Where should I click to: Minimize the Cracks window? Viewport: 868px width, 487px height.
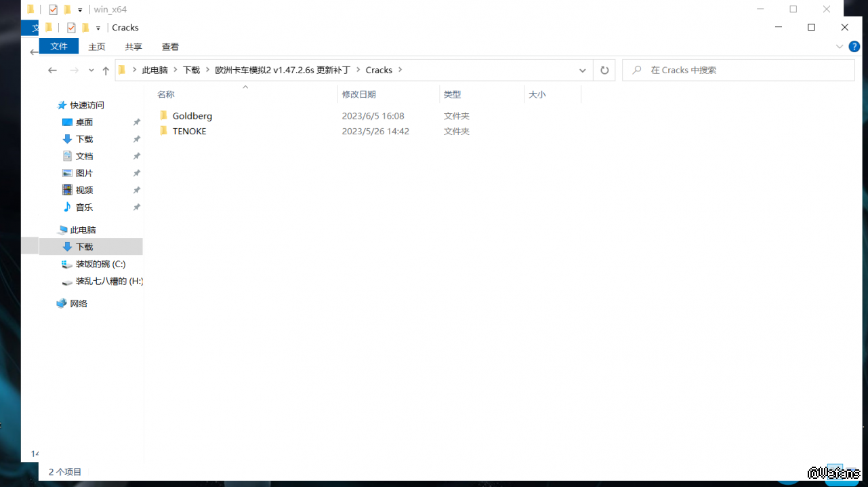pos(779,28)
